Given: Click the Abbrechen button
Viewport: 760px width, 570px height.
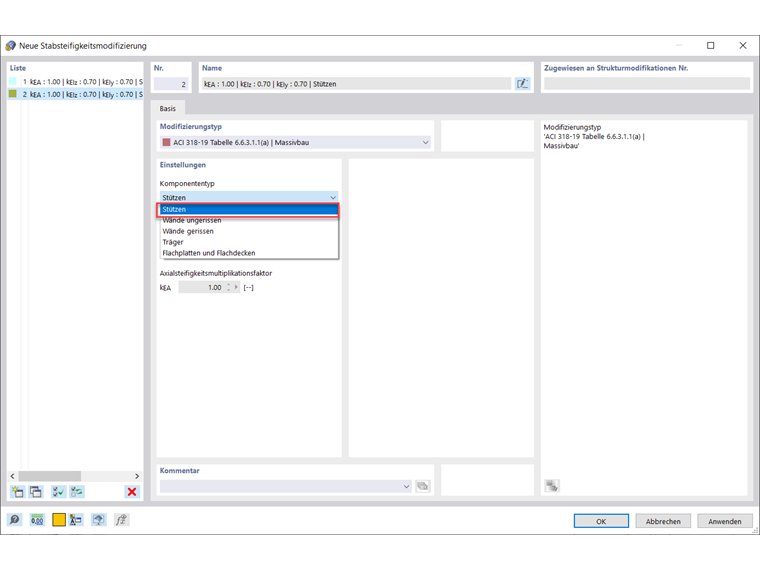Looking at the screenshot, I should [663, 522].
